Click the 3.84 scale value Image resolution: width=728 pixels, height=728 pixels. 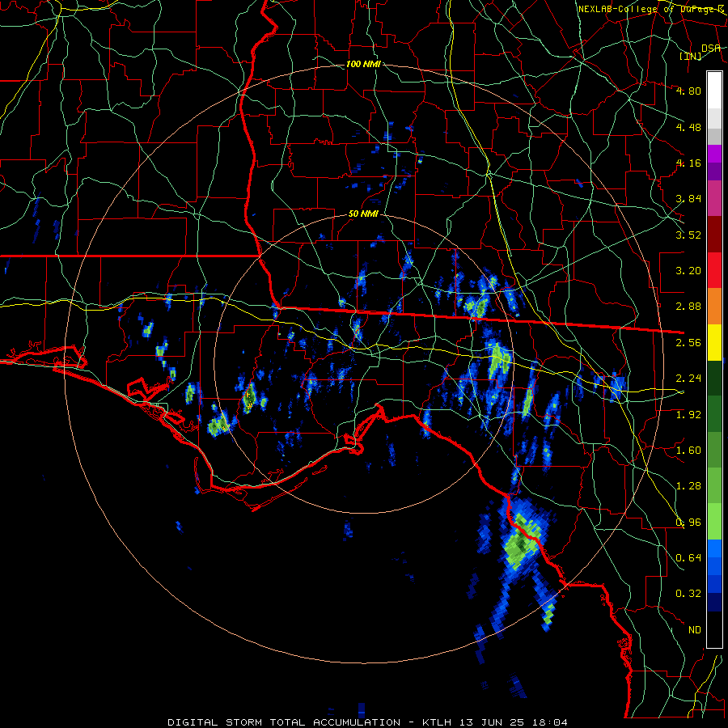[688, 199]
